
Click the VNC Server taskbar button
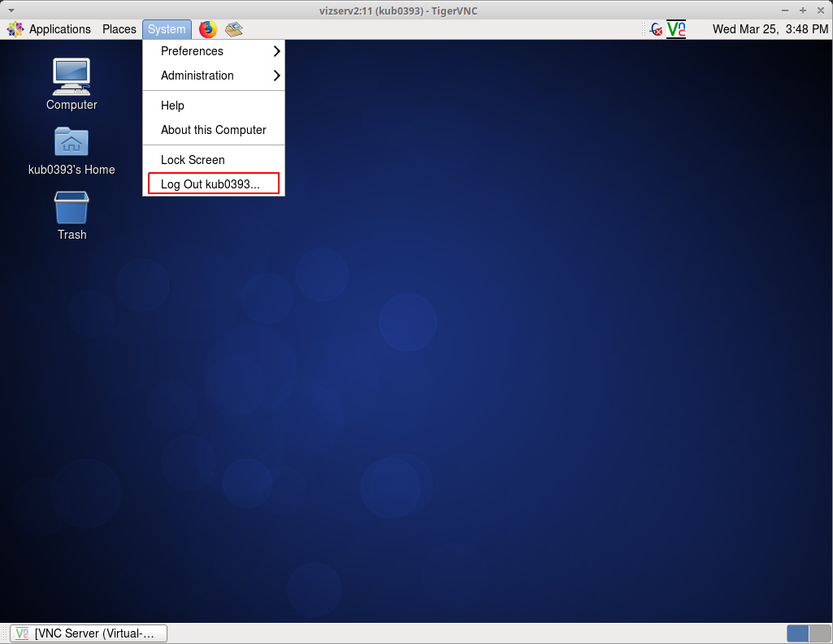coord(89,633)
